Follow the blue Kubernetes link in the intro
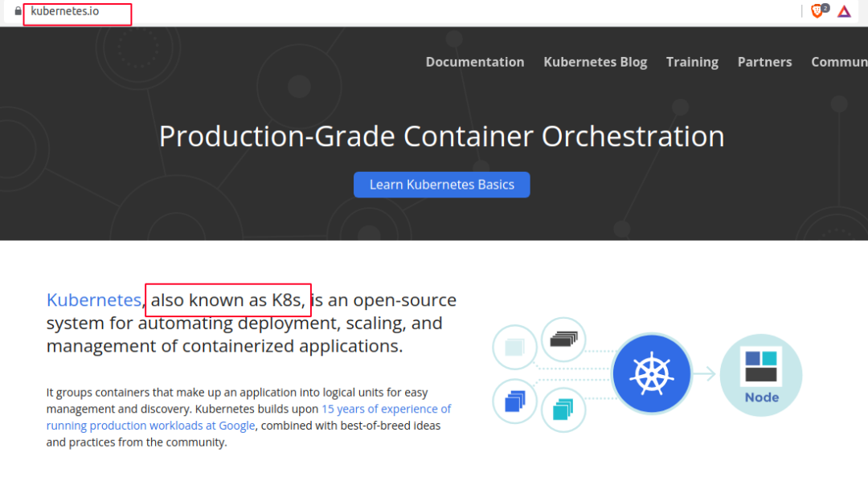Screen dimensions: 868x481 point(94,300)
